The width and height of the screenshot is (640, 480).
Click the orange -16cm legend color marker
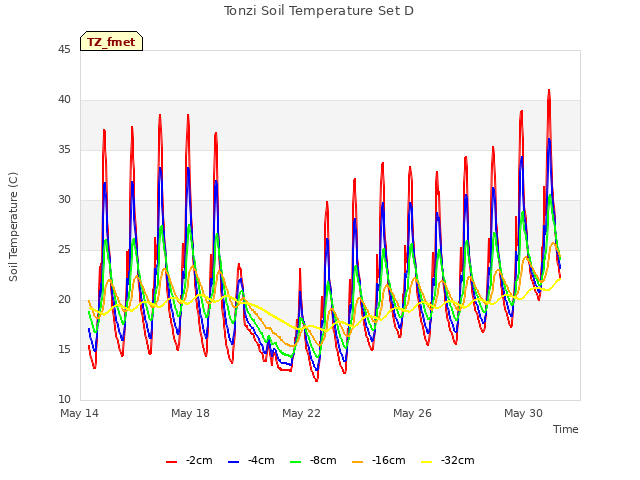coord(358,462)
